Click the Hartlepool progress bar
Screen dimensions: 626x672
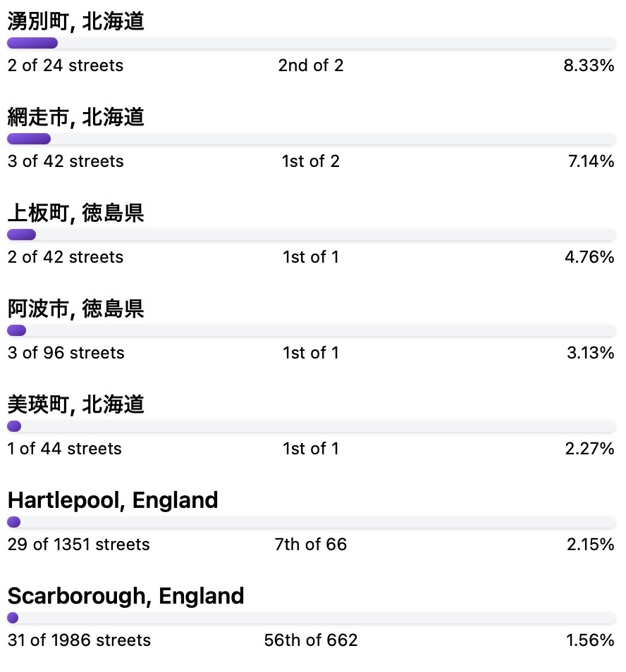coord(312,522)
